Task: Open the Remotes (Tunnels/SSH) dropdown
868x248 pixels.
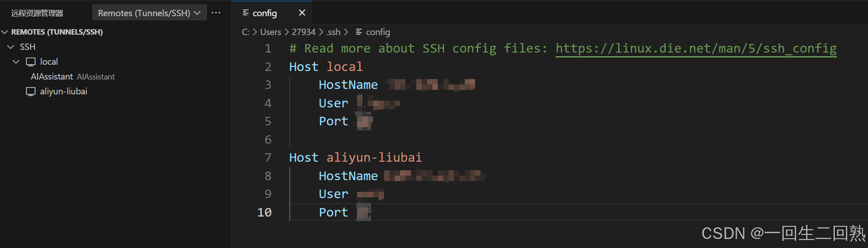Action: point(149,13)
